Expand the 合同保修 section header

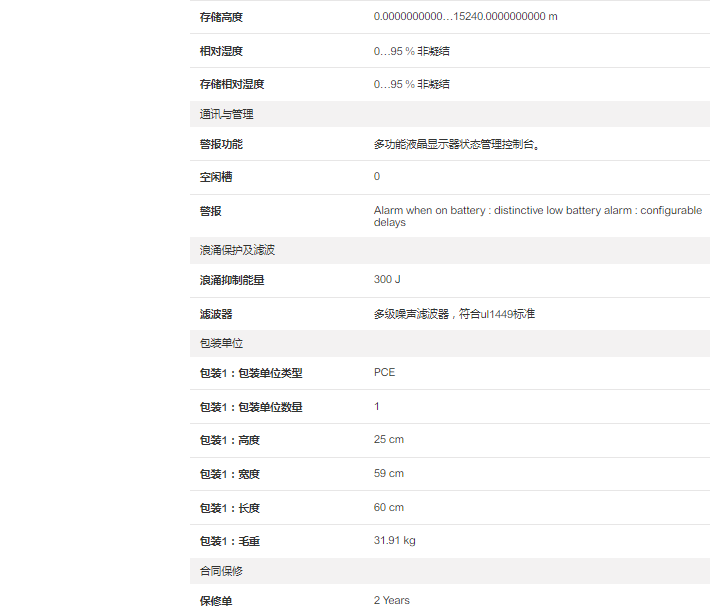221,571
